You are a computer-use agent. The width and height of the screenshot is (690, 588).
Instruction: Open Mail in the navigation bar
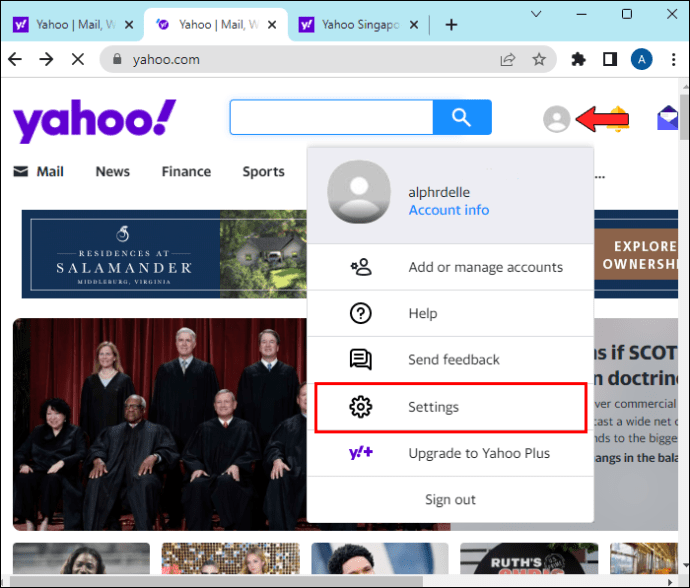(39, 171)
